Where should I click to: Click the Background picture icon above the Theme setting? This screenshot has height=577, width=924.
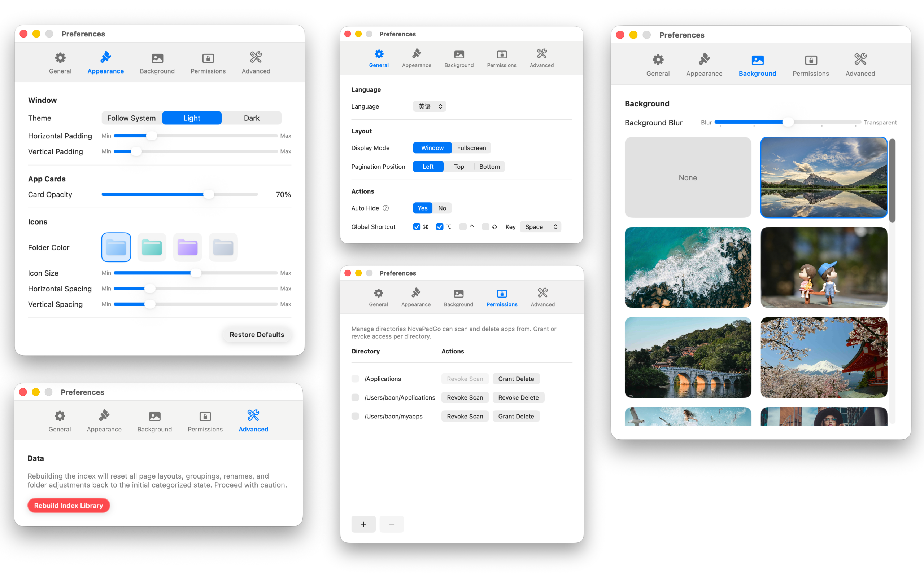[157, 58]
